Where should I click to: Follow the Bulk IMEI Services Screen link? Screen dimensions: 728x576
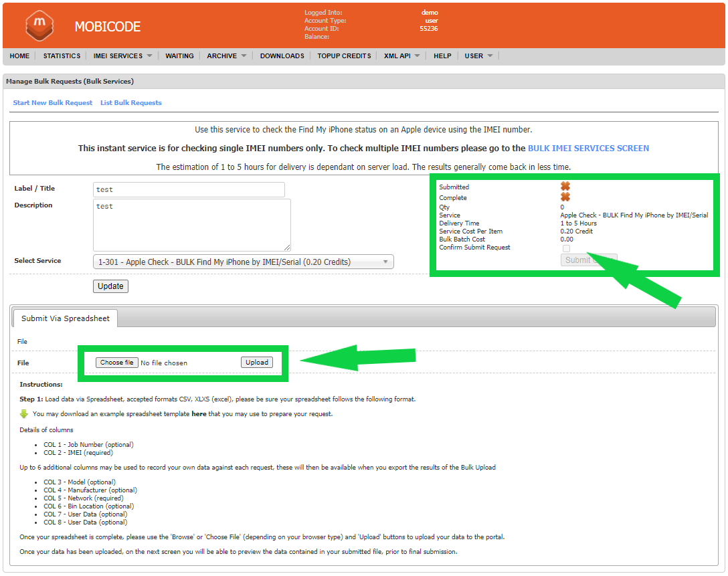588,148
